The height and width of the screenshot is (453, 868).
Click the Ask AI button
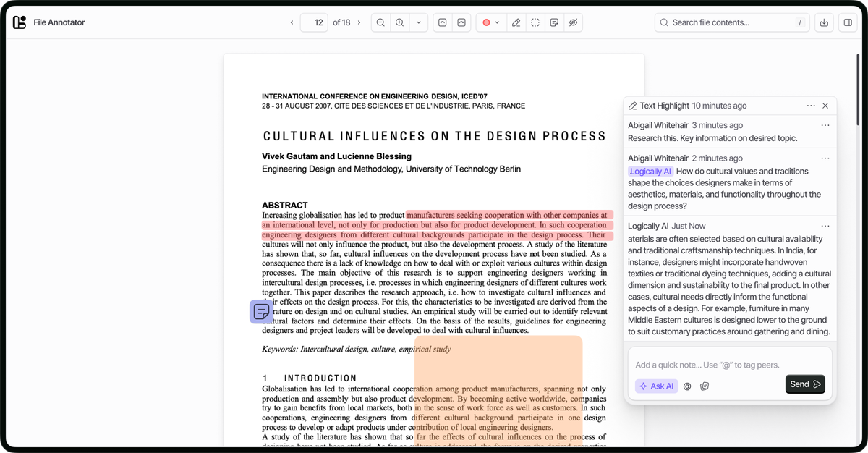click(x=655, y=386)
